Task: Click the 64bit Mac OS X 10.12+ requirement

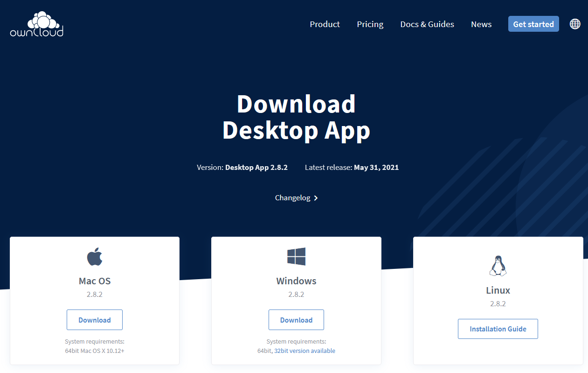Action: click(95, 351)
